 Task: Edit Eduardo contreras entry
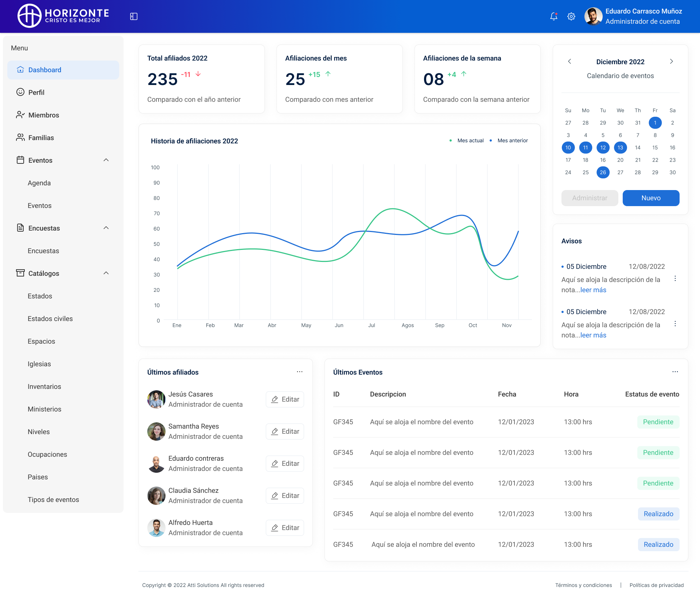click(285, 464)
